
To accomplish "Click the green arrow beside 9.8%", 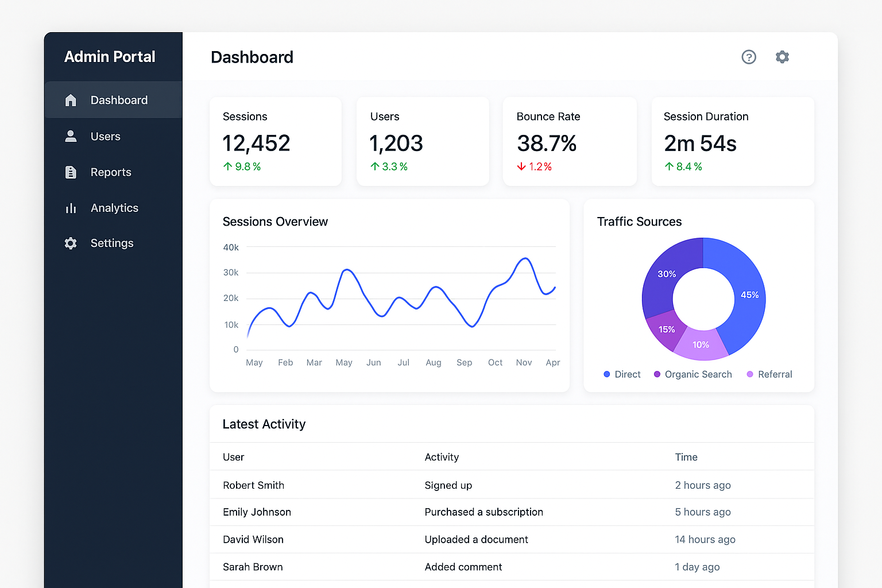I will (227, 167).
